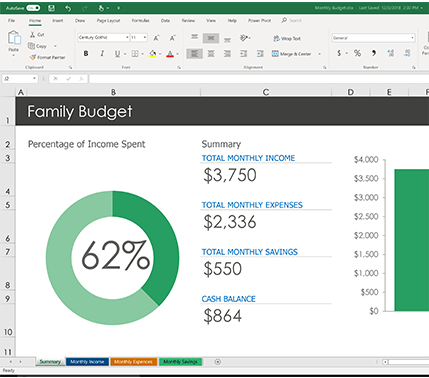Image resolution: width=429 pixels, height=378 pixels.
Task: Click the Name Box field
Action: [x=20, y=79]
